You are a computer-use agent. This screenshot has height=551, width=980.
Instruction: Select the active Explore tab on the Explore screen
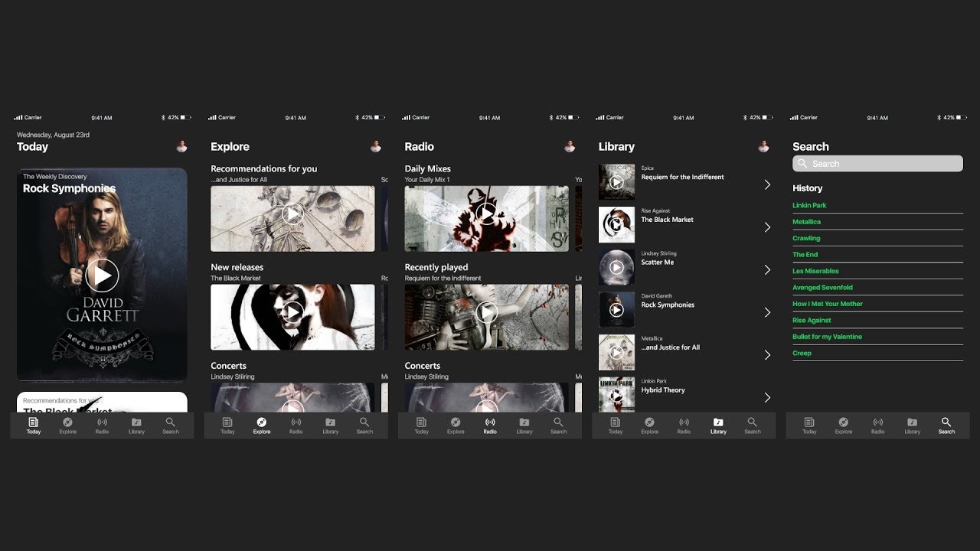[x=262, y=425]
